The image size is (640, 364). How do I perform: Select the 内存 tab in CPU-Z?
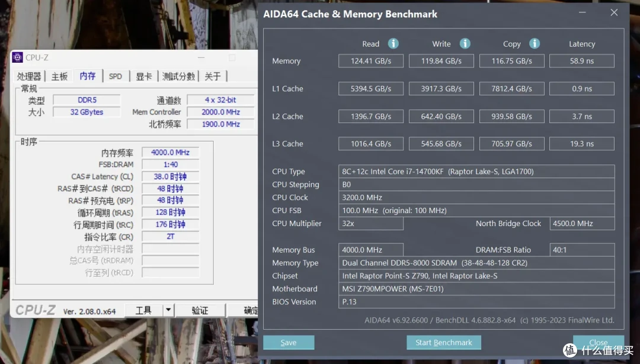pos(87,75)
